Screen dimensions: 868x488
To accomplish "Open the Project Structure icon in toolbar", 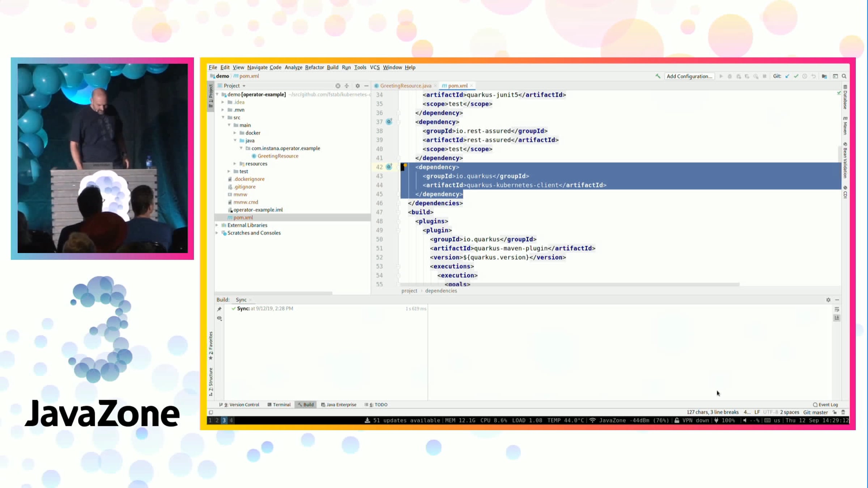I will [824, 76].
